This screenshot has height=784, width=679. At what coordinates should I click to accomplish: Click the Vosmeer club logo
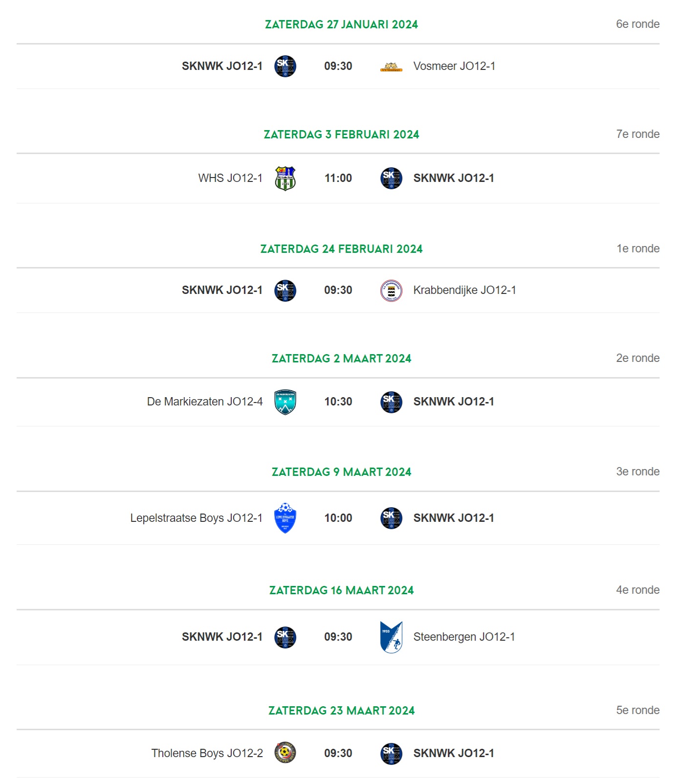[x=391, y=67]
